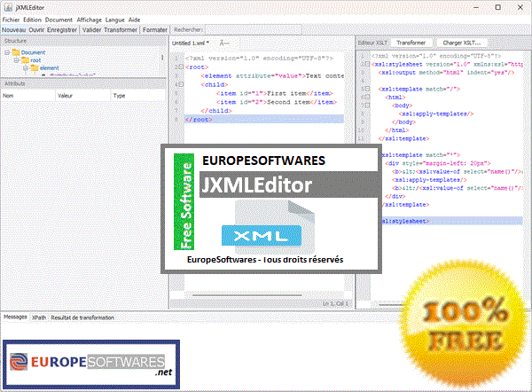Click Formater in the toolbar
Viewport: 532px width, 392px height.
point(154,30)
